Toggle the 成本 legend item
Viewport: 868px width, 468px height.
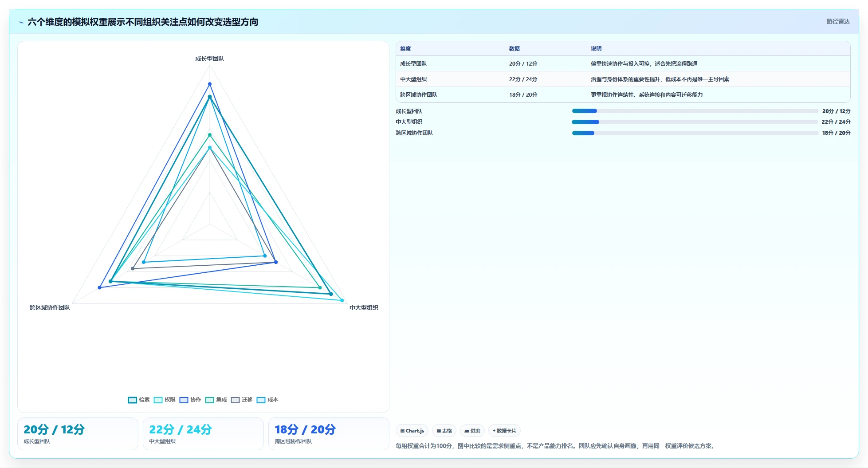(x=267, y=400)
